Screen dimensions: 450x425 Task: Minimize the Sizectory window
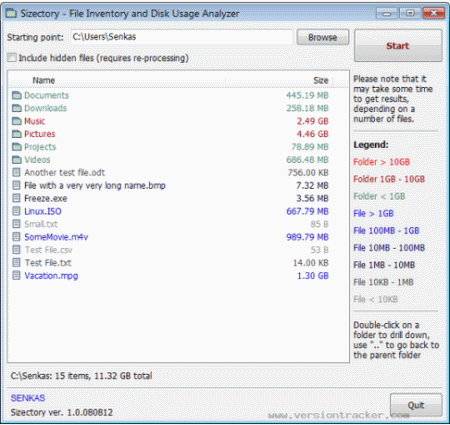pyautogui.click(x=387, y=13)
